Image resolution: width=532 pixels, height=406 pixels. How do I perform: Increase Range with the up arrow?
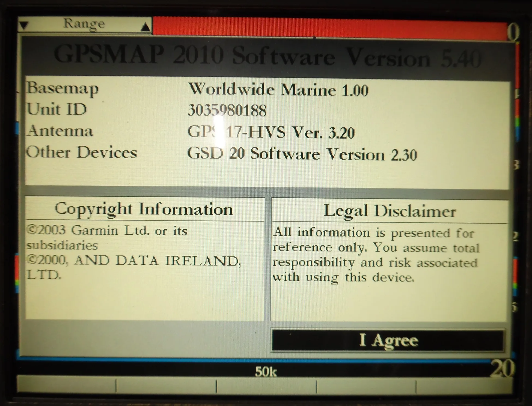pyautogui.click(x=146, y=27)
